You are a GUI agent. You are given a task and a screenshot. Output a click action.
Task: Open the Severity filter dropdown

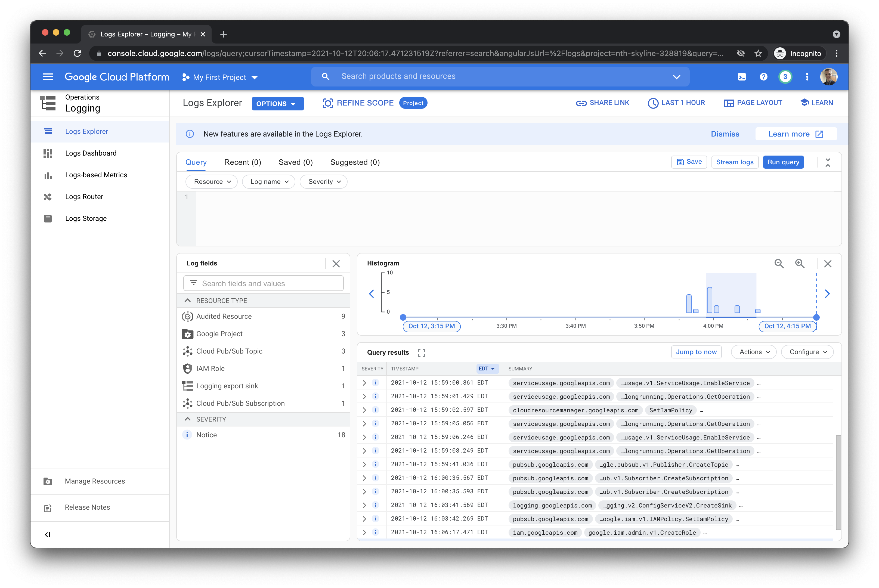pyautogui.click(x=323, y=181)
